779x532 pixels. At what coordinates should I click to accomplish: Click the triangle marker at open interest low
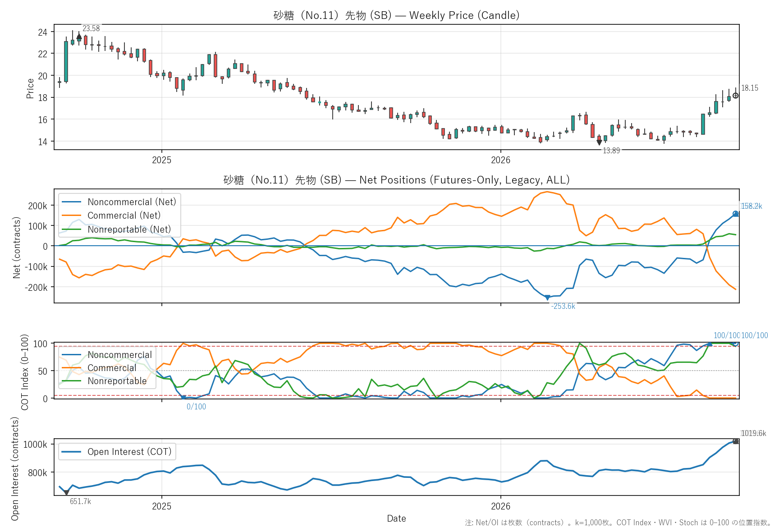[66, 493]
